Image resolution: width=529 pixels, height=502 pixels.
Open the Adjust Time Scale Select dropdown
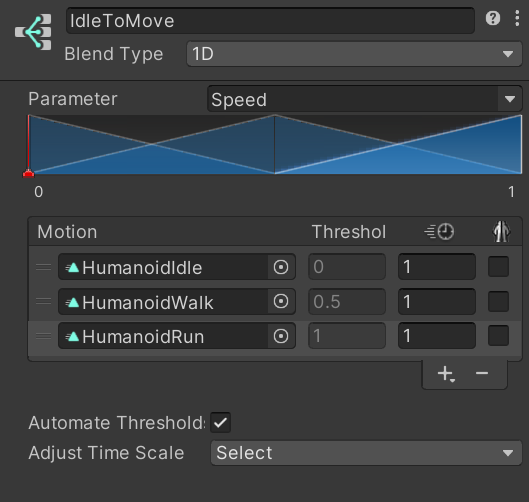[366, 453]
